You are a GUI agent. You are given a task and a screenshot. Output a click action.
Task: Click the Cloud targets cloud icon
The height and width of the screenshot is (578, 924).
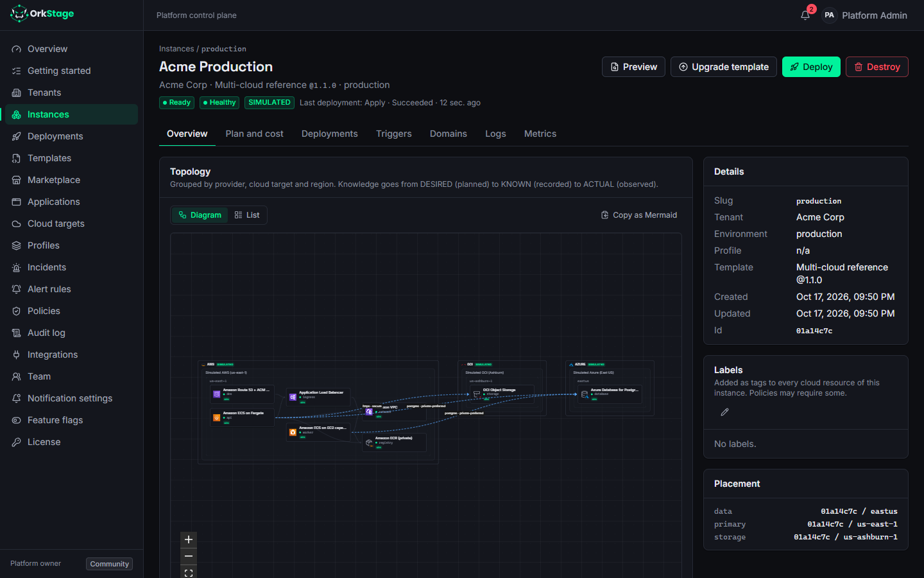pyautogui.click(x=17, y=223)
